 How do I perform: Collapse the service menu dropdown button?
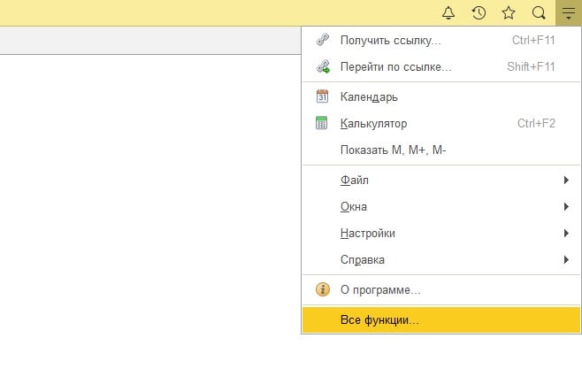point(567,12)
